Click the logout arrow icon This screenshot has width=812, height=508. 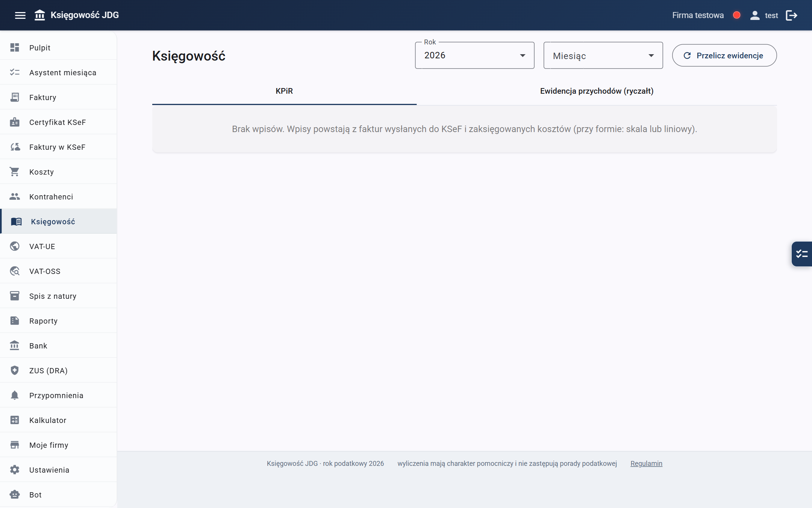click(x=792, y=15)
